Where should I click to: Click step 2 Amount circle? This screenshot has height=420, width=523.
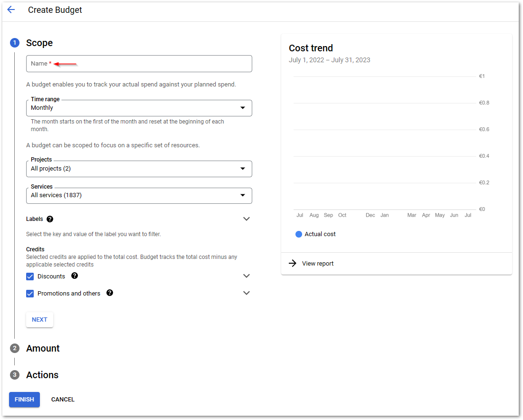click(x=14, y=348)
